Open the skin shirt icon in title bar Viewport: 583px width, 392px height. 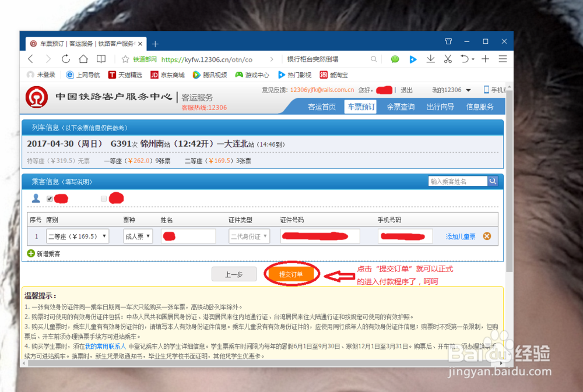coord(448,41)
